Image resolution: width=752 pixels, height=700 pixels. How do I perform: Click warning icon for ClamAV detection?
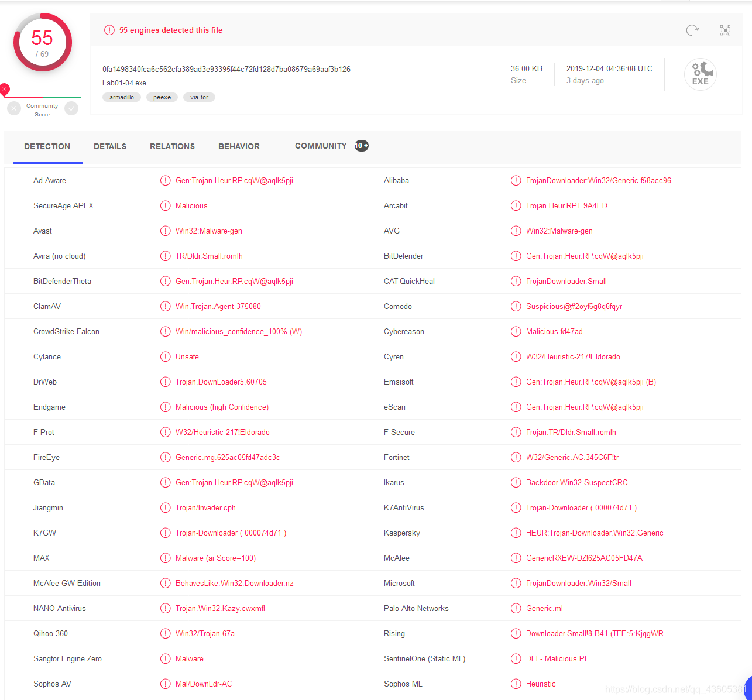(x=166, y=306)
